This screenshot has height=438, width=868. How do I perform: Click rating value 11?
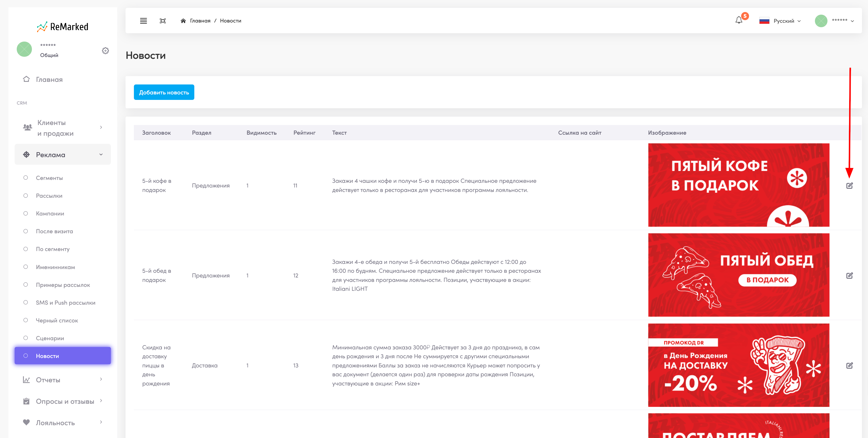[295, 186]
